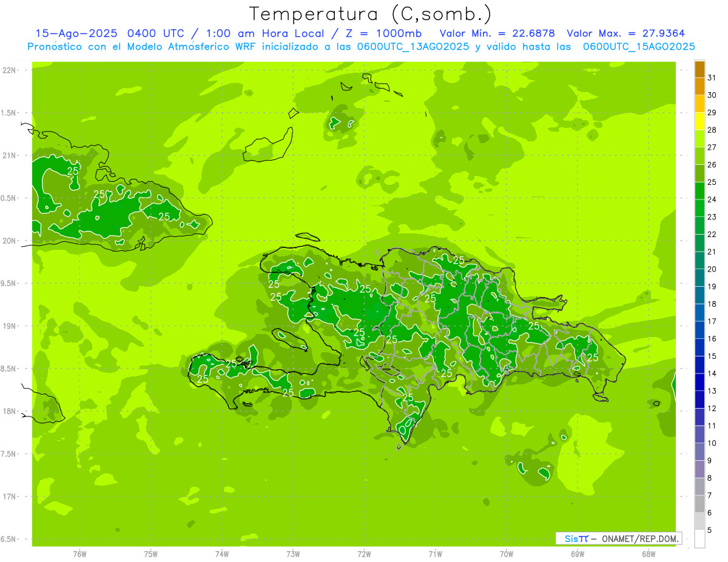Pick the dark orange swatch above 31

[699, 69]
